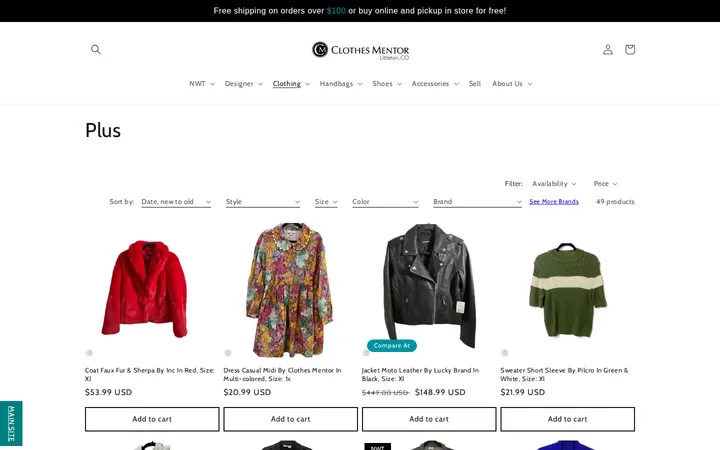Open the Color filter dropdown
This screenshot has width=720, height=450.
[x=385, y=202]
